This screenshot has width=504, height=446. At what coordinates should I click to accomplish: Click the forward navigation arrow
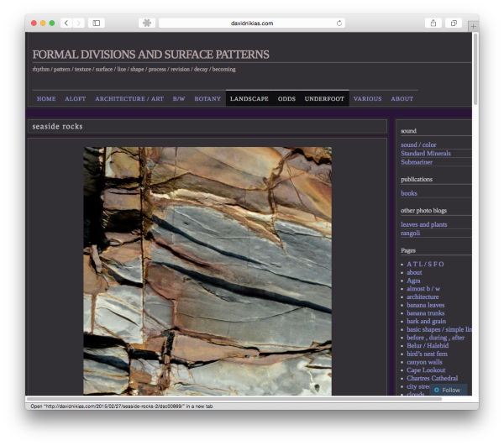point(77,23)
